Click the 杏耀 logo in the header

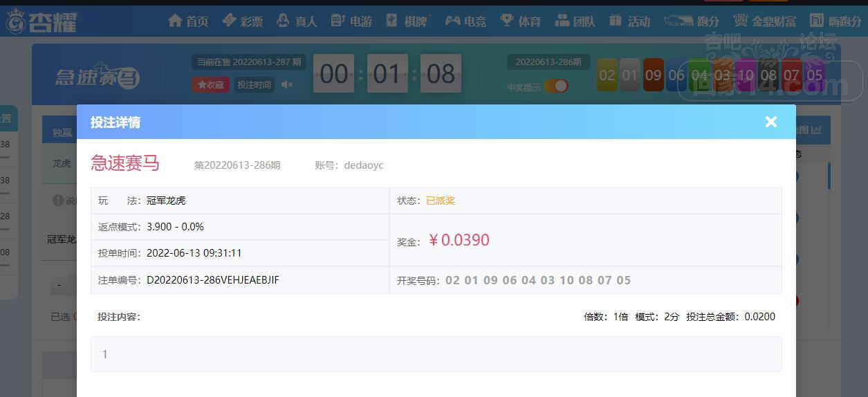pos(41,22)
